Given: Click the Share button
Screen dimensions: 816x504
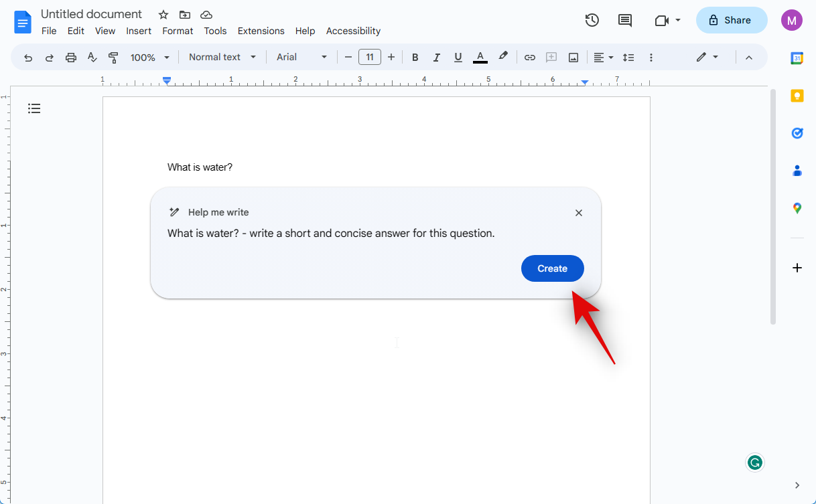Looking at the screenshot, I should coord(731,20).
